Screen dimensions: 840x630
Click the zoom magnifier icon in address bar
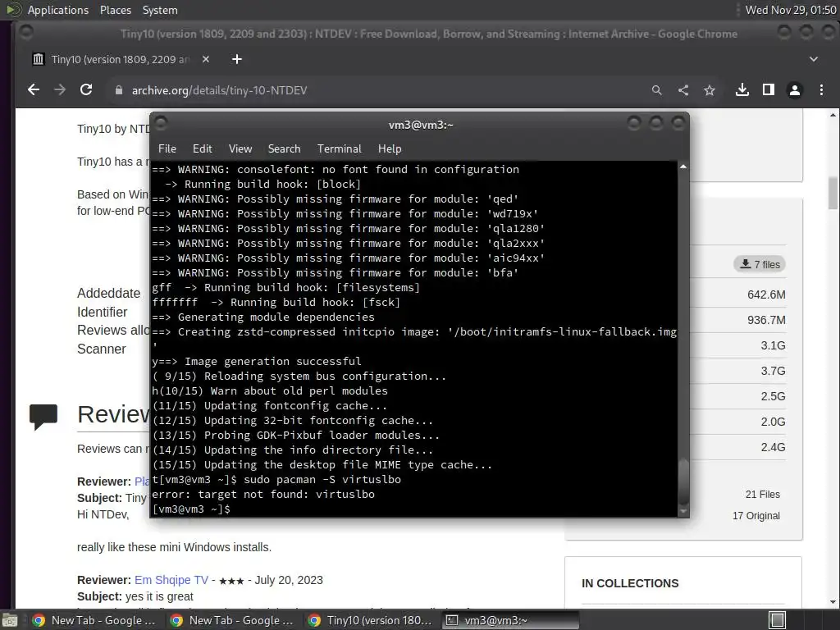coord(657,90)
